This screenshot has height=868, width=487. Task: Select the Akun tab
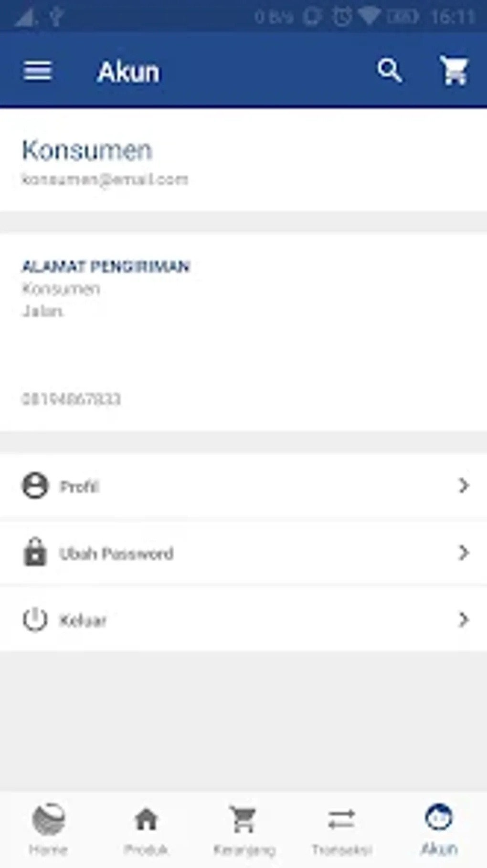[439, 829]
